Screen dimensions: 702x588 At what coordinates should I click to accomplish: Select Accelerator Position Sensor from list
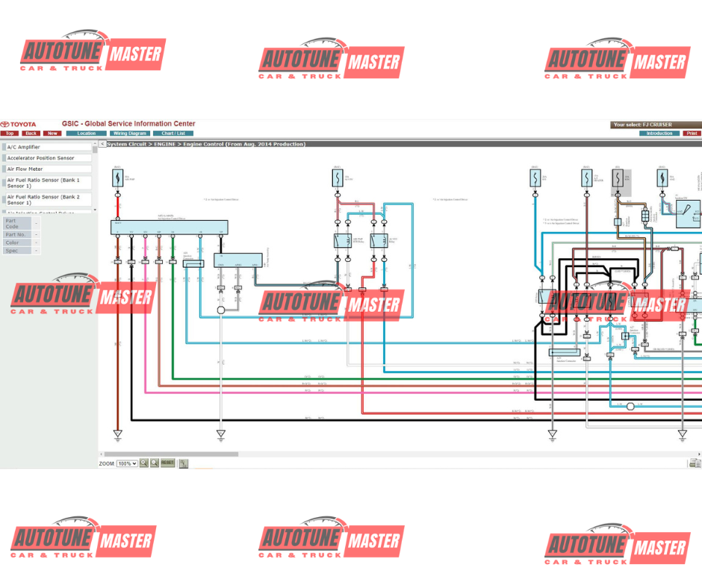tap(46, 158)
